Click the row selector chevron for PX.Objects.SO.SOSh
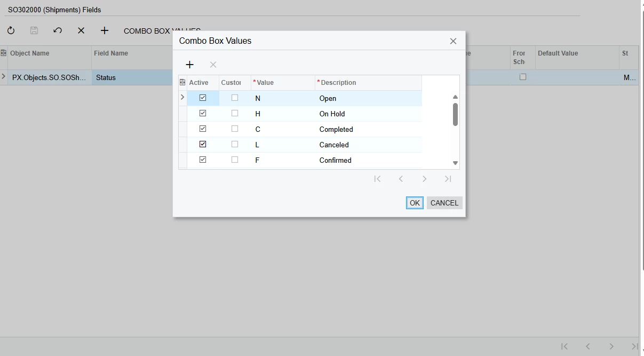 point(4,77)
